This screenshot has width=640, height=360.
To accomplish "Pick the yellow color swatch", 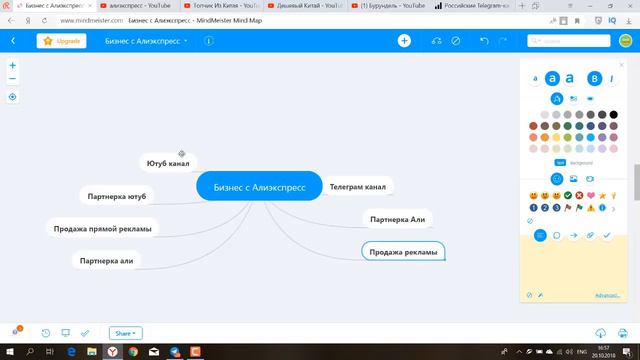I will (556, 138).
